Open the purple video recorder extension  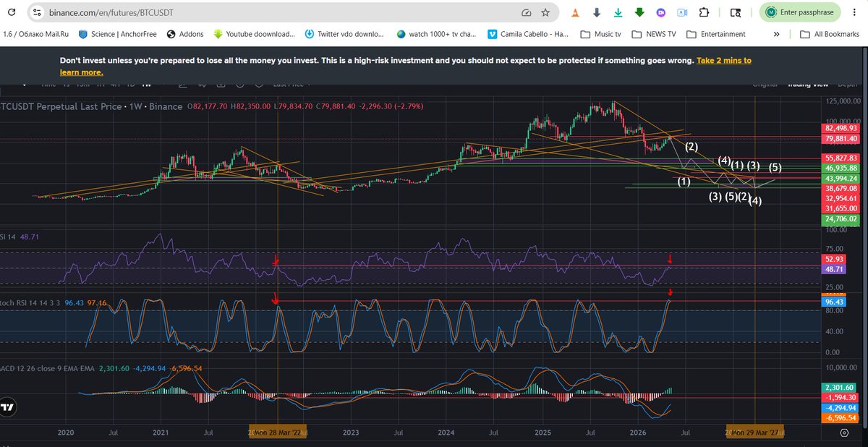(661, 13)
